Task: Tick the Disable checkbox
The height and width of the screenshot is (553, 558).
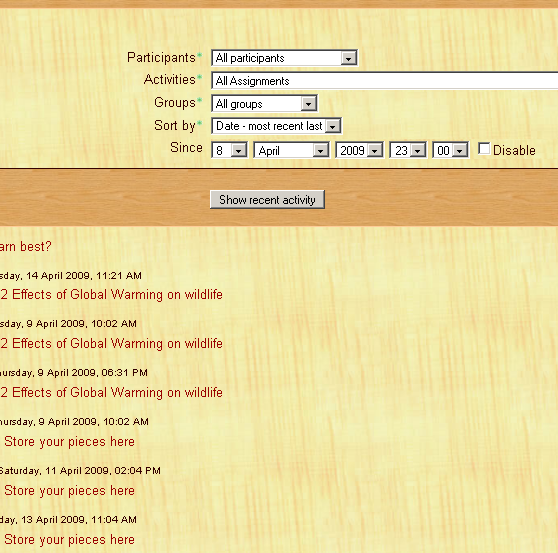Action: coord(484,149)
